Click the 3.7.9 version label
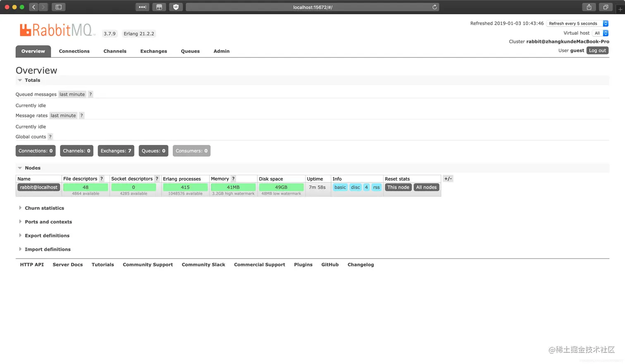 click(110, 34)
